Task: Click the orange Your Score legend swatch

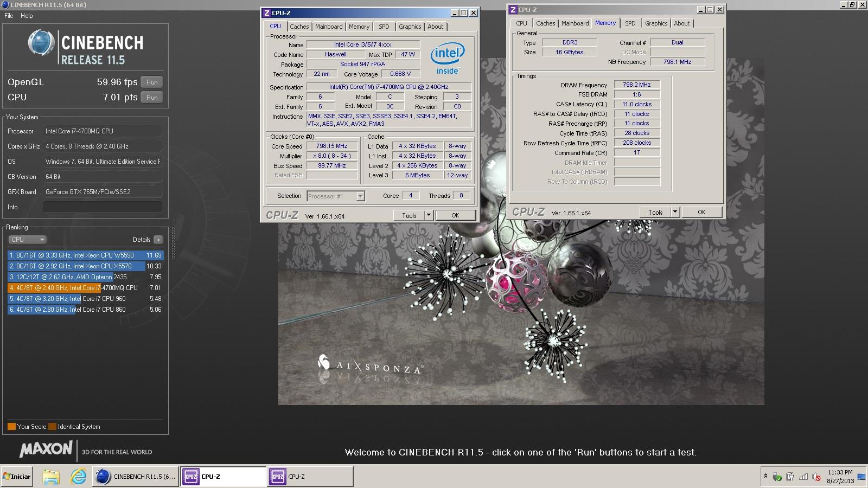Action: click(x=11, y=427)
